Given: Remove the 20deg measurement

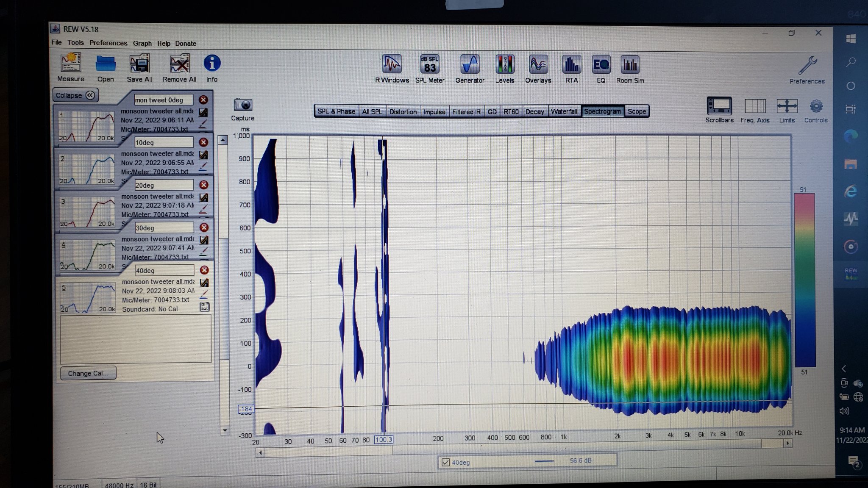Looking at the screenshot, I should (x=204, y=185).
